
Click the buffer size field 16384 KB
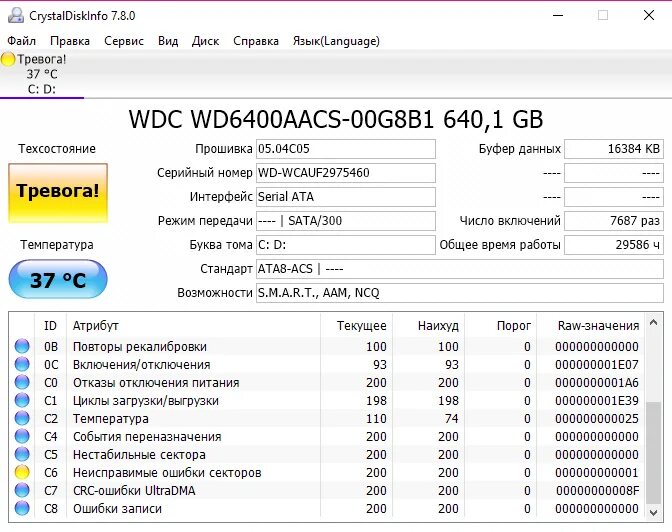(614, 149)
